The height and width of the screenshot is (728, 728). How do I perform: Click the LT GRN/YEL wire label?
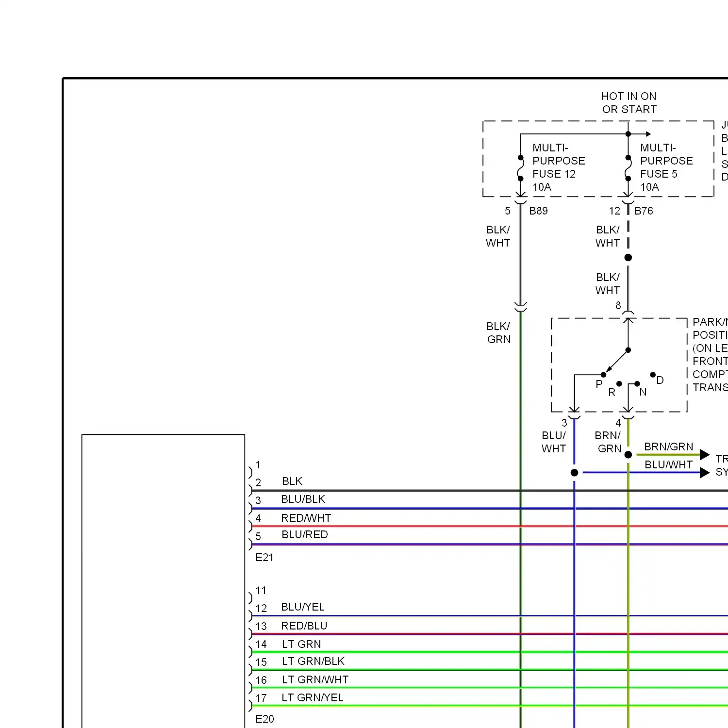313,697
